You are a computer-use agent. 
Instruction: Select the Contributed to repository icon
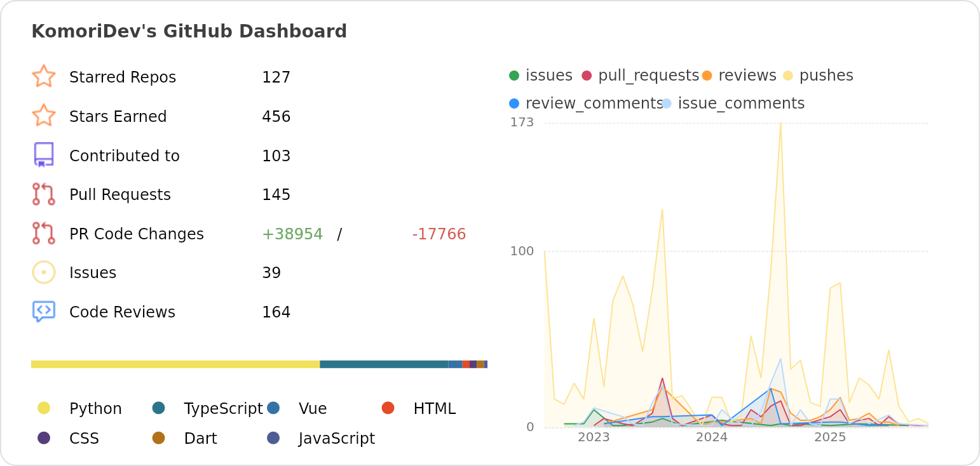pyautogui.click(x=44, y=155)
